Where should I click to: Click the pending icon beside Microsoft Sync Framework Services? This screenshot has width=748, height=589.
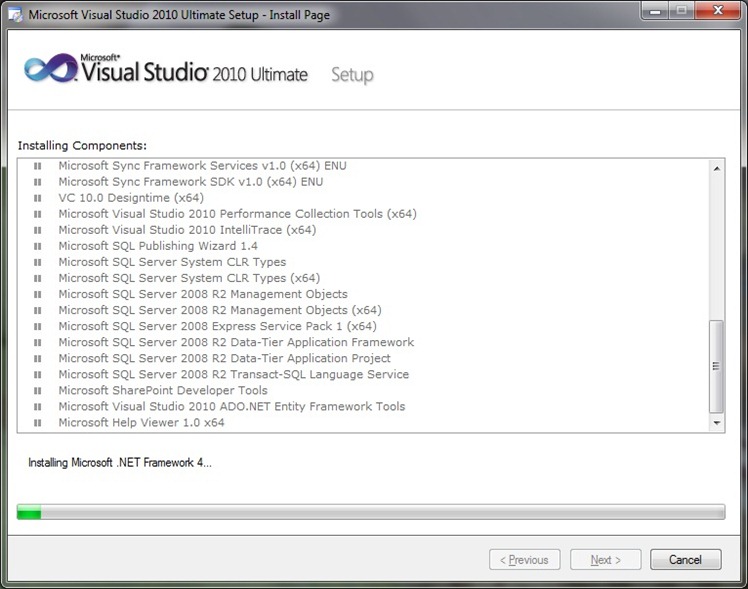(x=38, y=166)
